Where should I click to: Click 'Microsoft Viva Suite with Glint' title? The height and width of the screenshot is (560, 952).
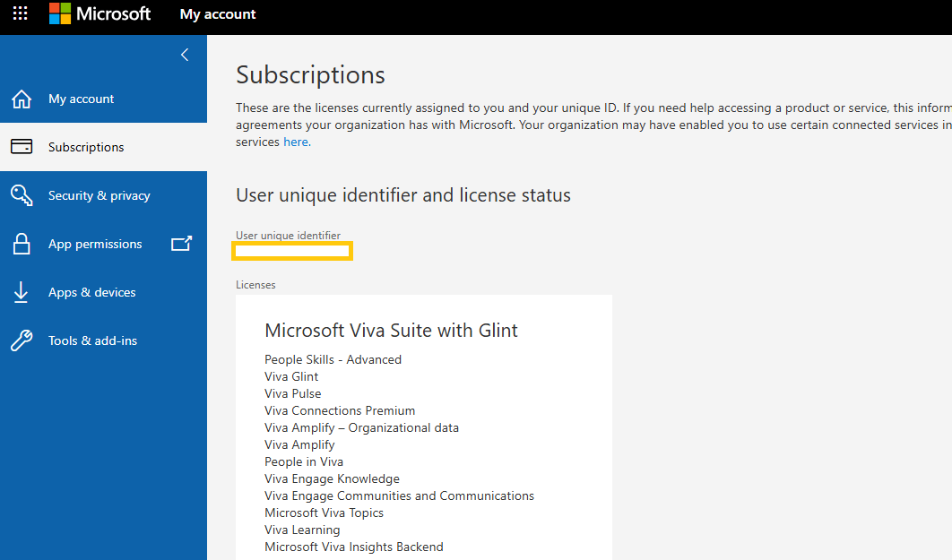click(x=391, y=330)
